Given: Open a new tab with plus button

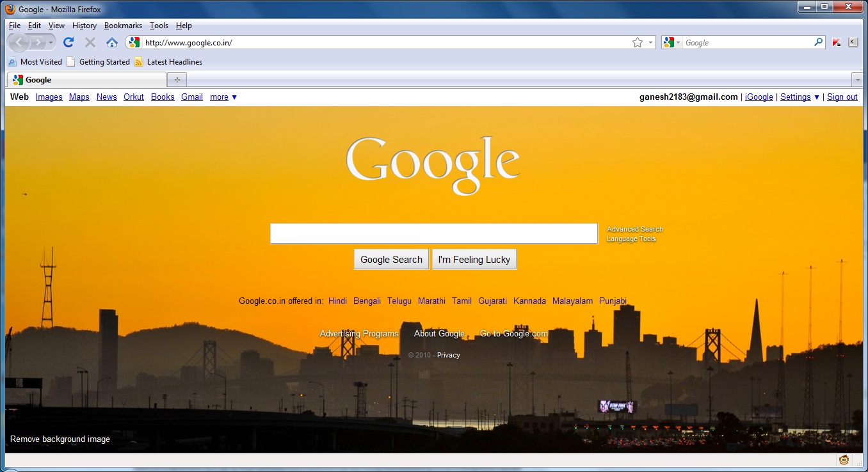Looking at the screenshot, I should click(177, 80).
